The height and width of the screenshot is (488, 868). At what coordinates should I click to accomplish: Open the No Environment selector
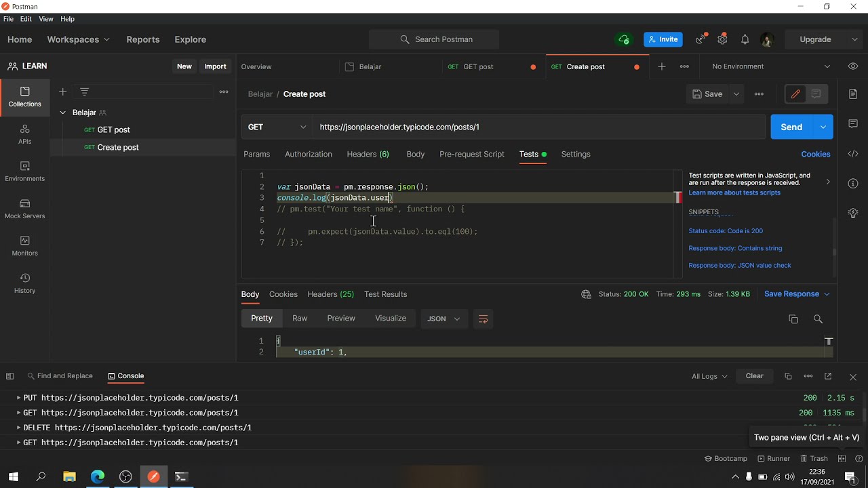tap(771, 66)
